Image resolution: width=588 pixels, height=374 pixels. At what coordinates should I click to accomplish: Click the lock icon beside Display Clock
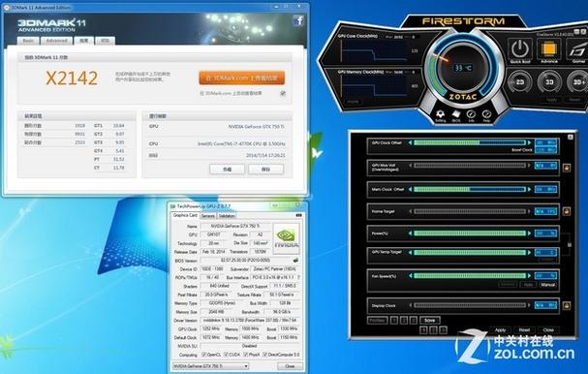(567, 306)
